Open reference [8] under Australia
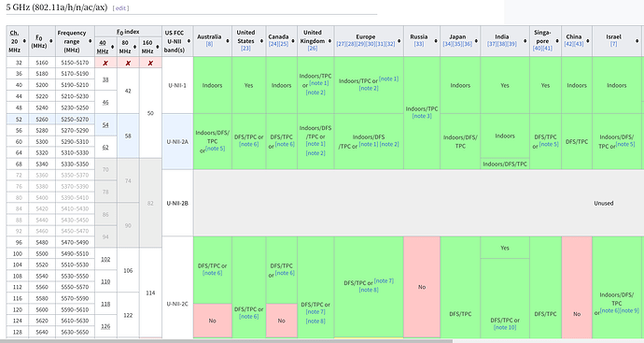Viewport: 644px width, 343px height. click(209, 44)
